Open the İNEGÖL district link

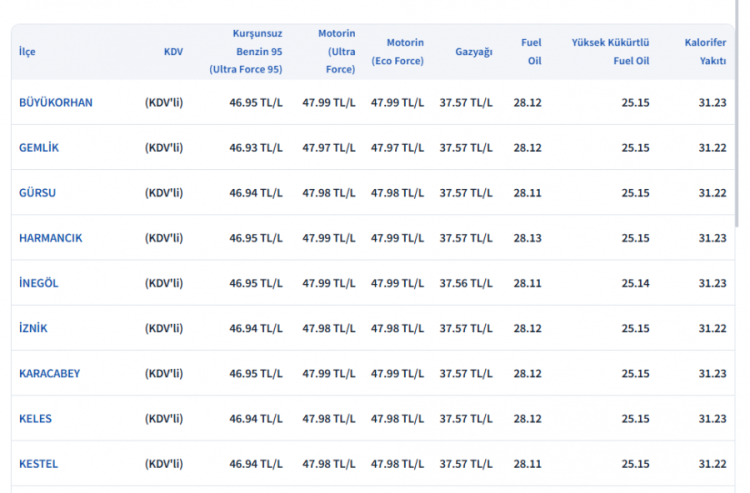pyautogui.click(x=39, y=283)
